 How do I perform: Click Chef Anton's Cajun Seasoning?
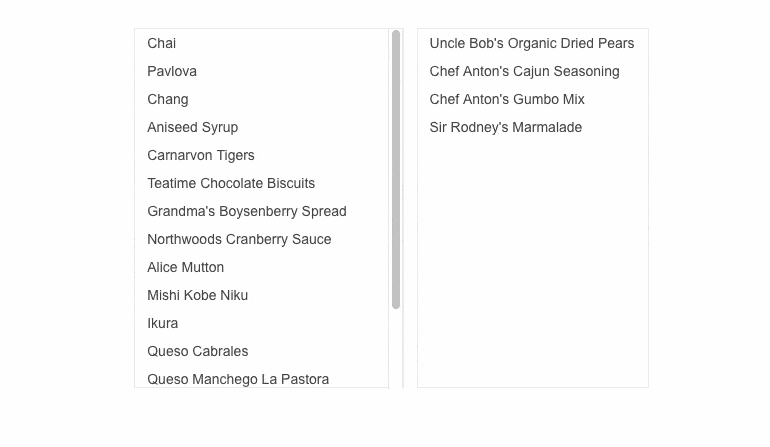(x=525, y=71)
